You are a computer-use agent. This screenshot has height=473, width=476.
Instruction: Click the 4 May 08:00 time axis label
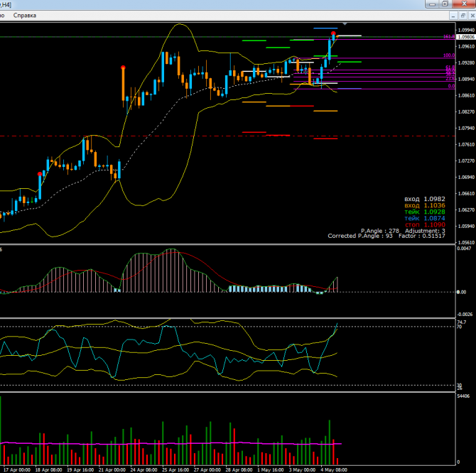(x=334, y=469)
